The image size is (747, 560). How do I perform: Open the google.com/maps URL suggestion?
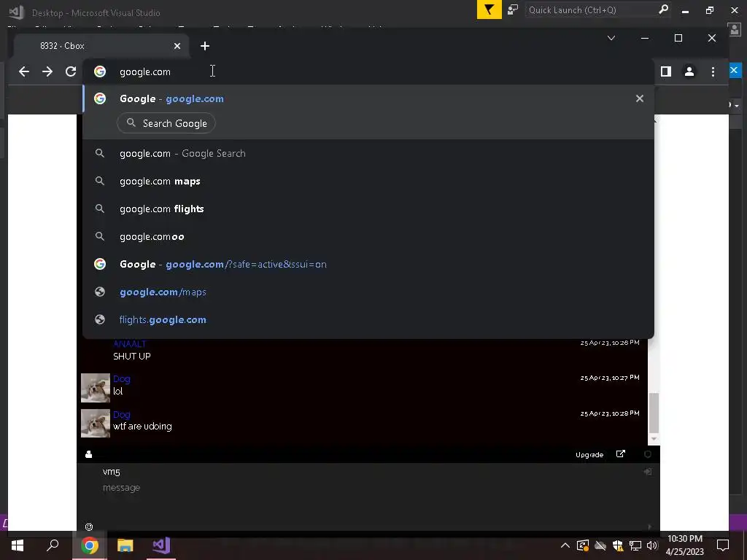(x=368, y=292)
